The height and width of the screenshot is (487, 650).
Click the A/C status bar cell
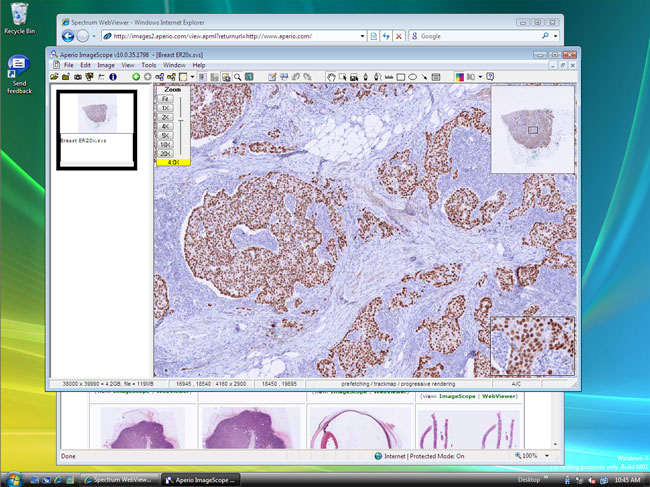tap(516, 384)
